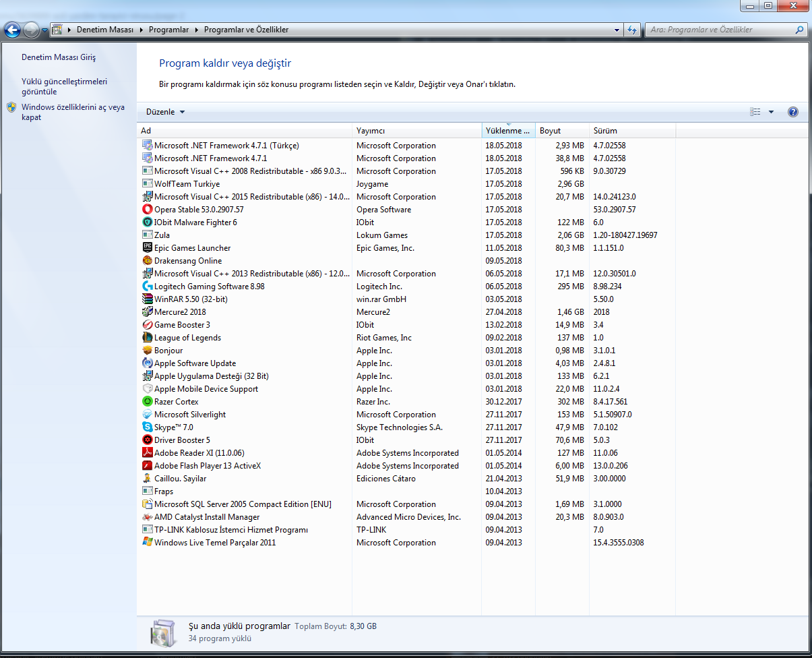The height and width of the screenshot is (658, 812).
Task: Open the recent pages dropdown arrow
Action: 44,30
